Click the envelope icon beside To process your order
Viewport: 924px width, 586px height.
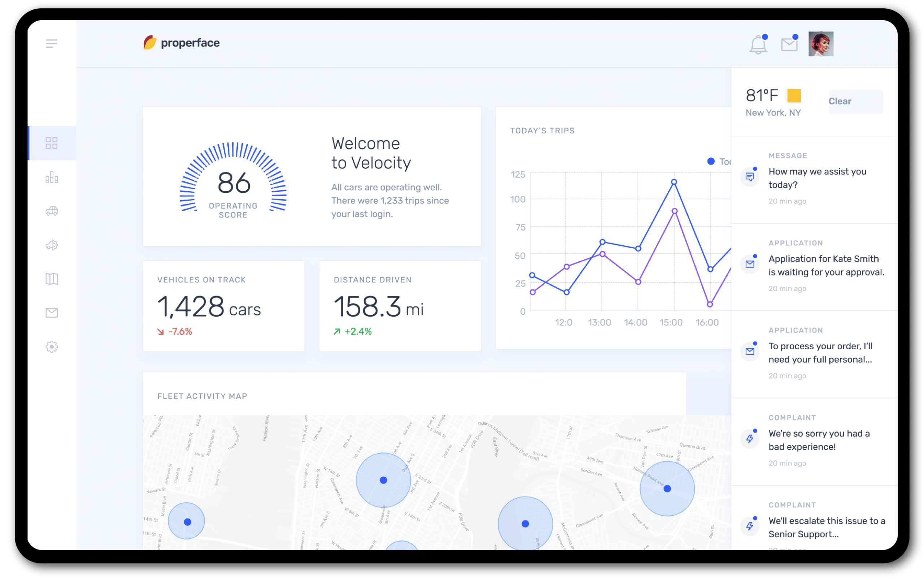tap(750, 351)
